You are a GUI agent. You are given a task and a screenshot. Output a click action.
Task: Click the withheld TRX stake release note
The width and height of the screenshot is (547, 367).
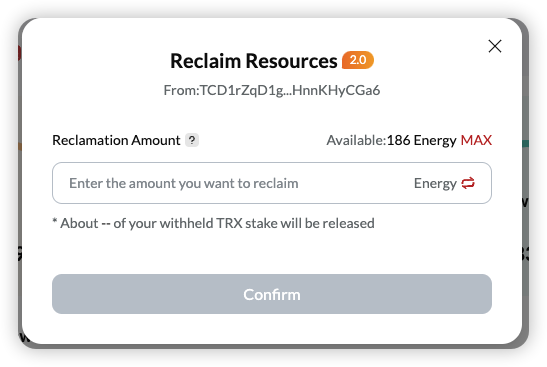213,223
